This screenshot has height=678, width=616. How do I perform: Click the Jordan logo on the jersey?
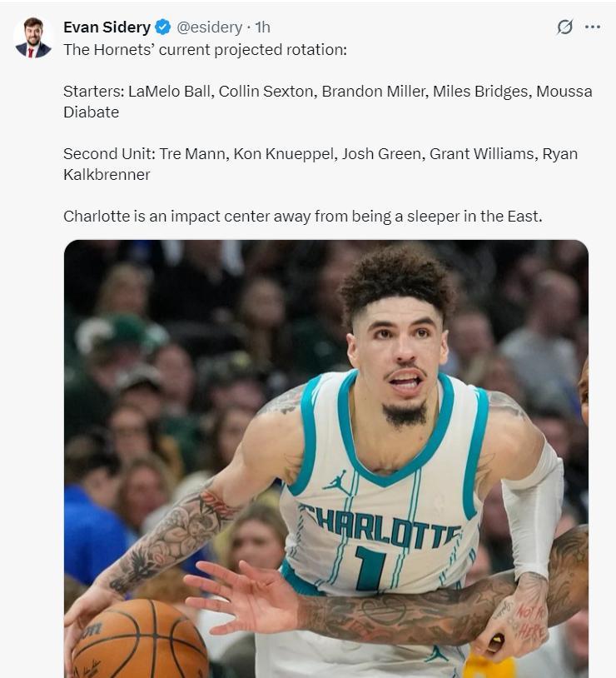336,482
